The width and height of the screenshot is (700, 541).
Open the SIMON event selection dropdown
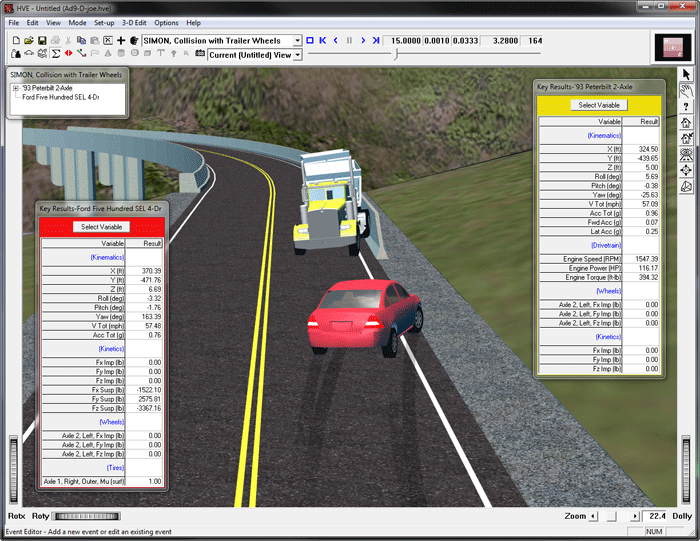[x=297, y=41]
